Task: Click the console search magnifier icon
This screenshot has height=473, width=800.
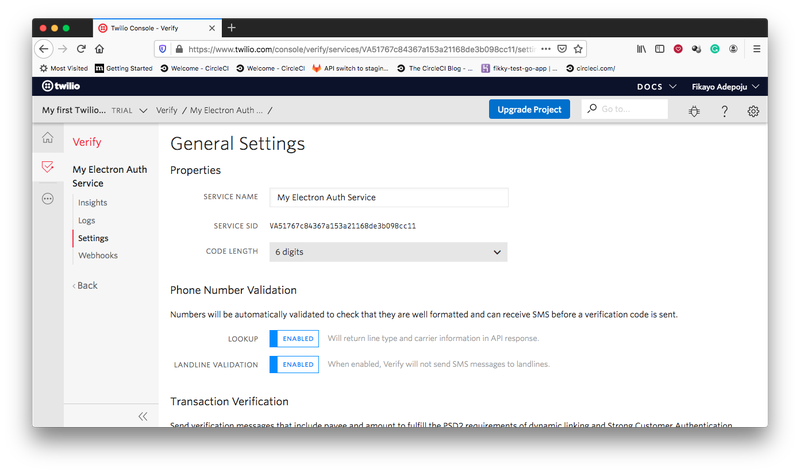Action: (x=592, y=109)
